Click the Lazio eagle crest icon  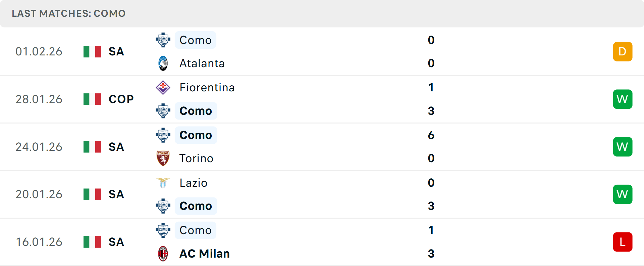[163, 183]
